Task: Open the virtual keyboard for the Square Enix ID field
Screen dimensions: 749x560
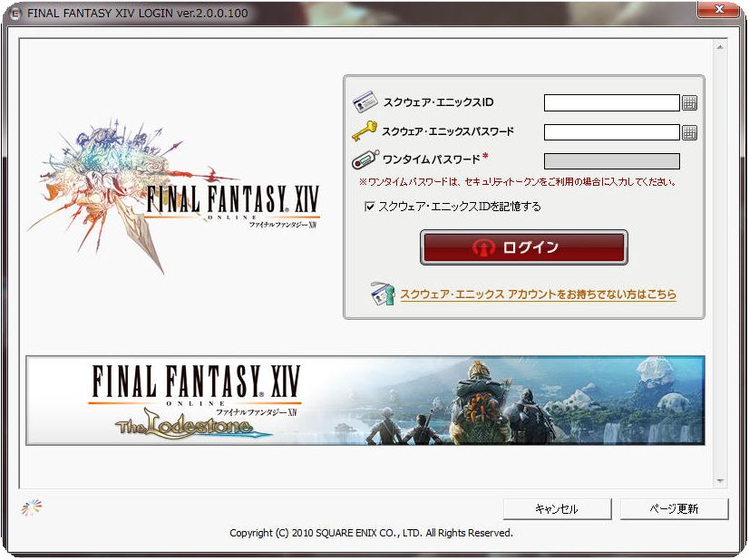Action: click(x=689, y=102)
